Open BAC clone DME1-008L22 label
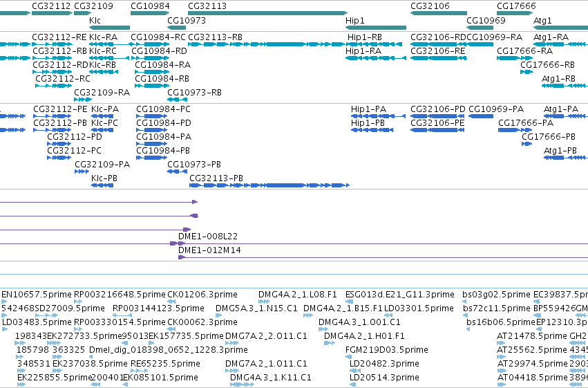 [208, 237]
